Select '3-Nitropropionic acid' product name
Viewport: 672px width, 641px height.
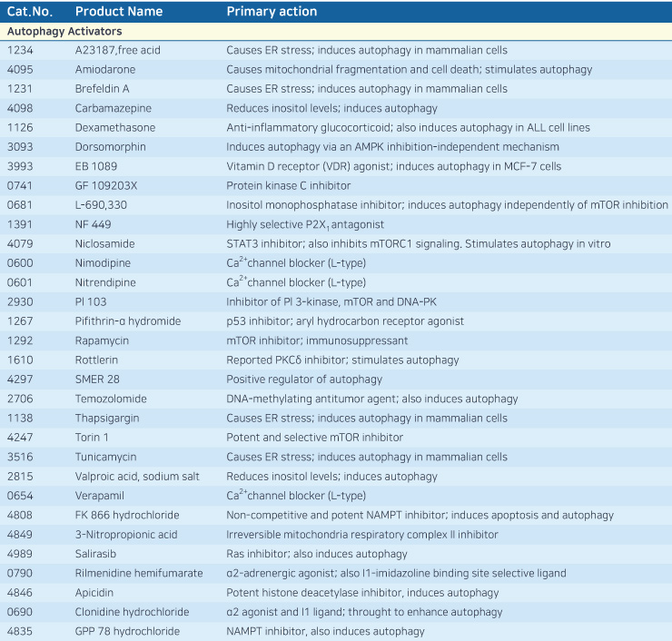(126, 534)
